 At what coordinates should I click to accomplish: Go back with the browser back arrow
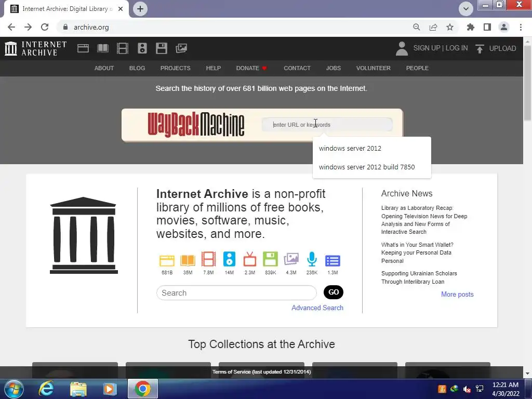point(11,27)
